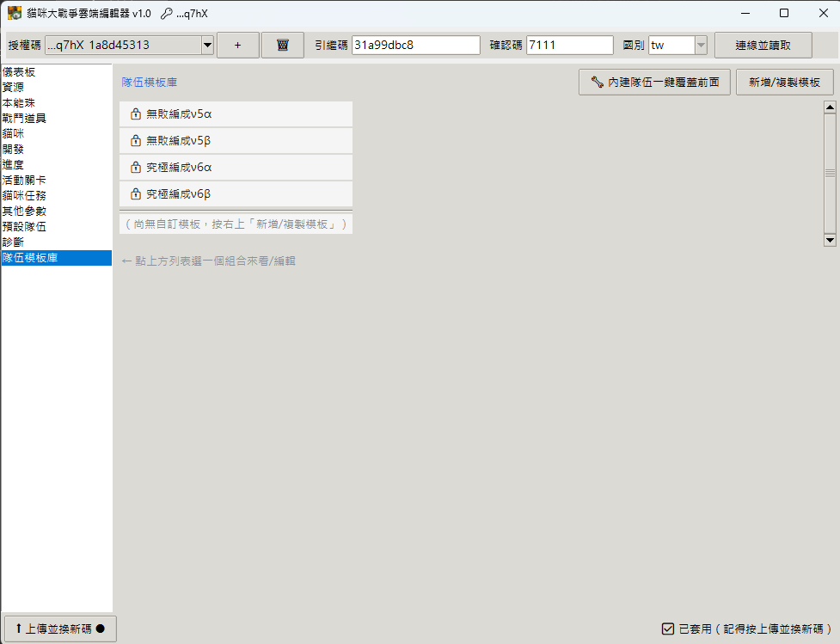Click the lock icon beside 究極編成v6α
Image resolution: width=840 pixels, height=644 pixels.
click(136, 167)
